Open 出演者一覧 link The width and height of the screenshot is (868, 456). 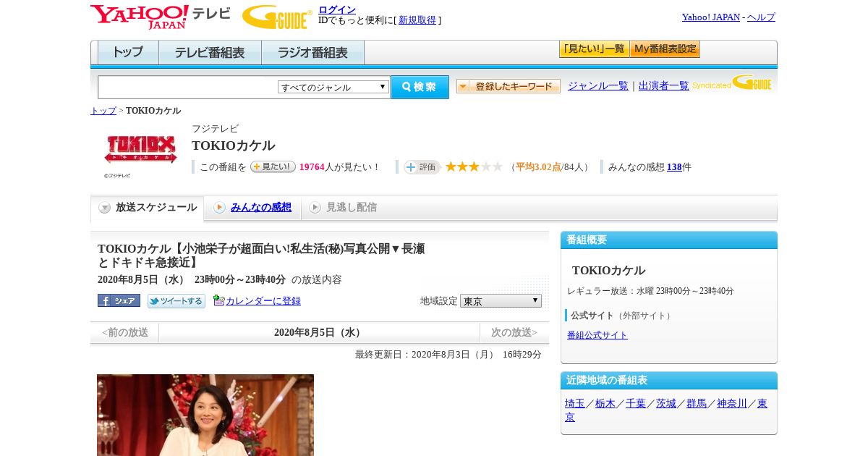click(664, 85)
